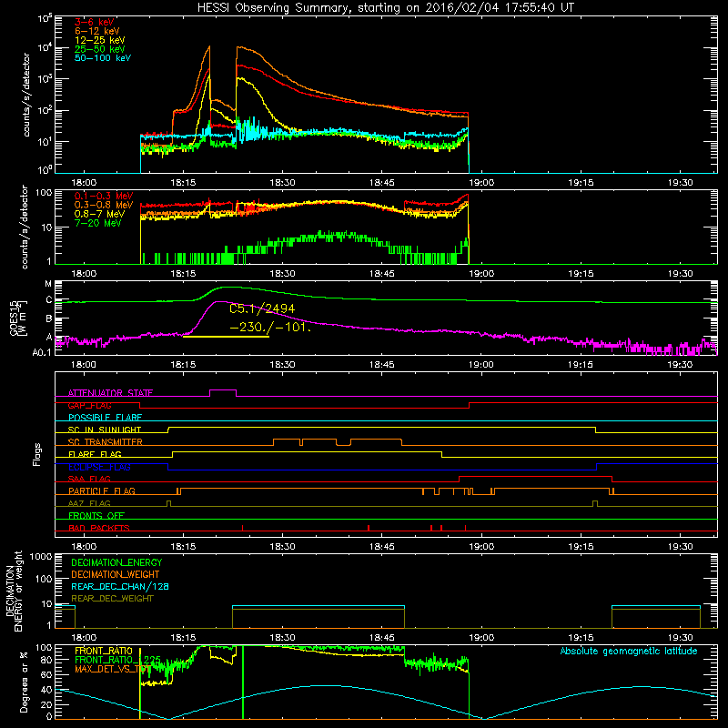This screenshot has width=728, height=728.
Task: Click the -230./-101. flare position text
Action: [x=270, y=327]
